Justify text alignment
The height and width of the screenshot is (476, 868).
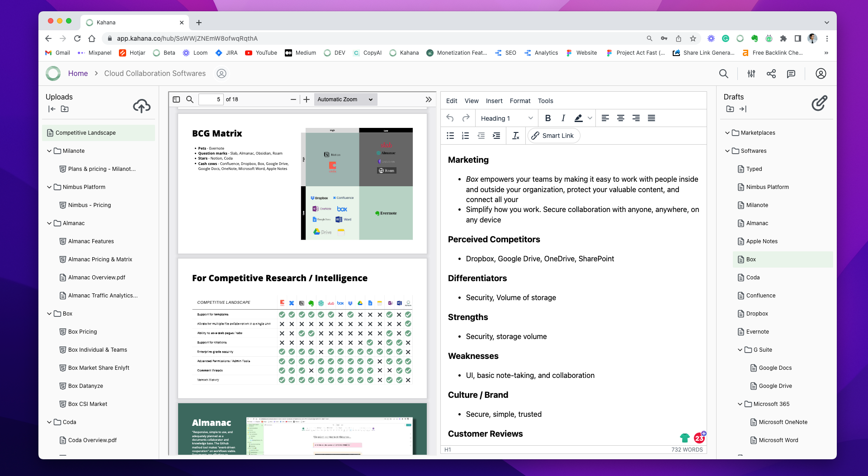(x=651, y=118)
